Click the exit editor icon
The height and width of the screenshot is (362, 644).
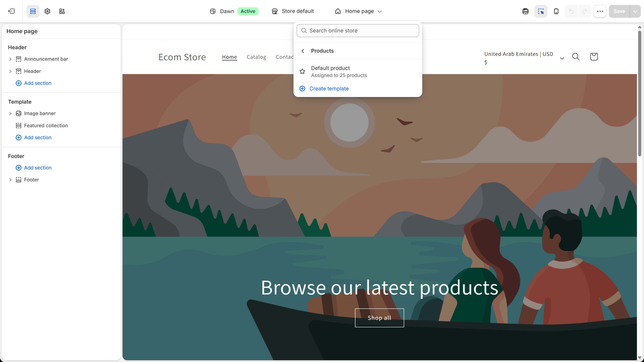pos(11,11)
